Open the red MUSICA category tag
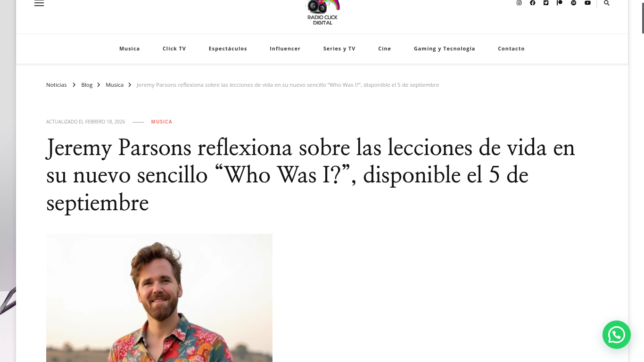 point(162,122)
